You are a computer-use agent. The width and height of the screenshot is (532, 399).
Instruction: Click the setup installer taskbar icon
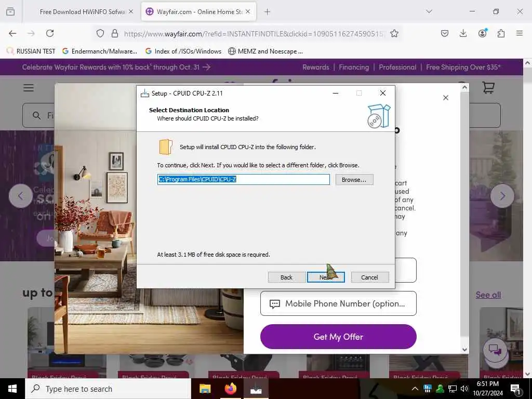(256, 389)
